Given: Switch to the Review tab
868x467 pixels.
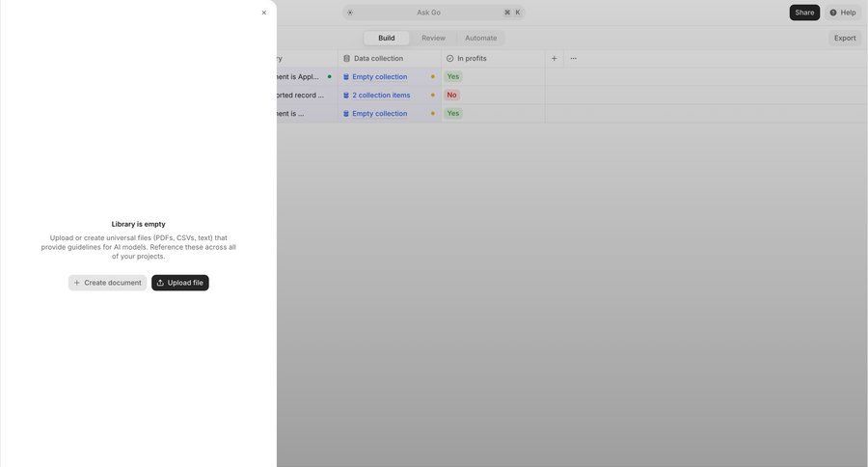Looking at the screenshot, I should [x=433, y=39].
